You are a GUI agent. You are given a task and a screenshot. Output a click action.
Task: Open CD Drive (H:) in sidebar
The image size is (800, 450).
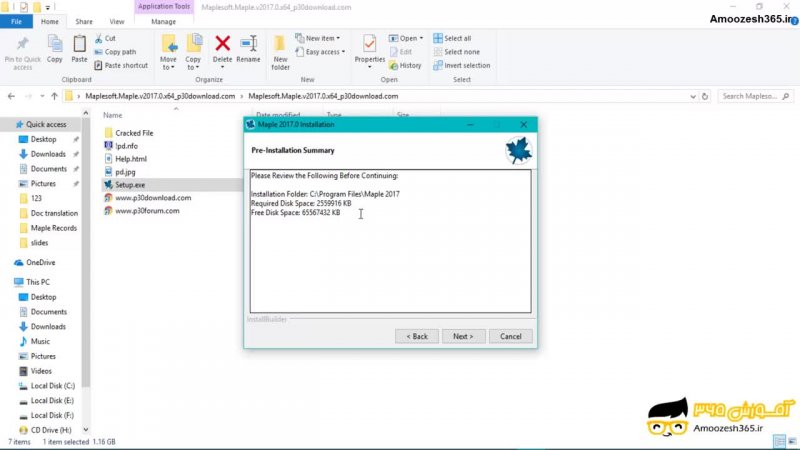point(45,430)
